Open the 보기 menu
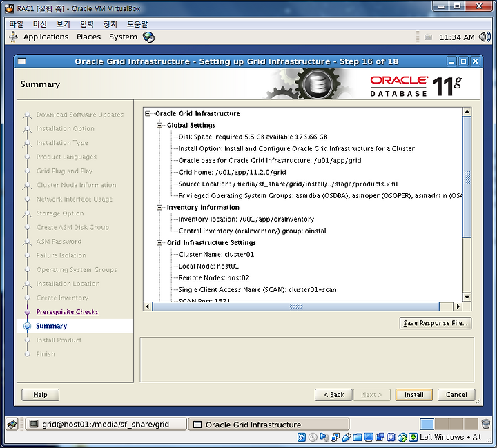Viewport: 497px width, 448px height. tap(64, 23)
